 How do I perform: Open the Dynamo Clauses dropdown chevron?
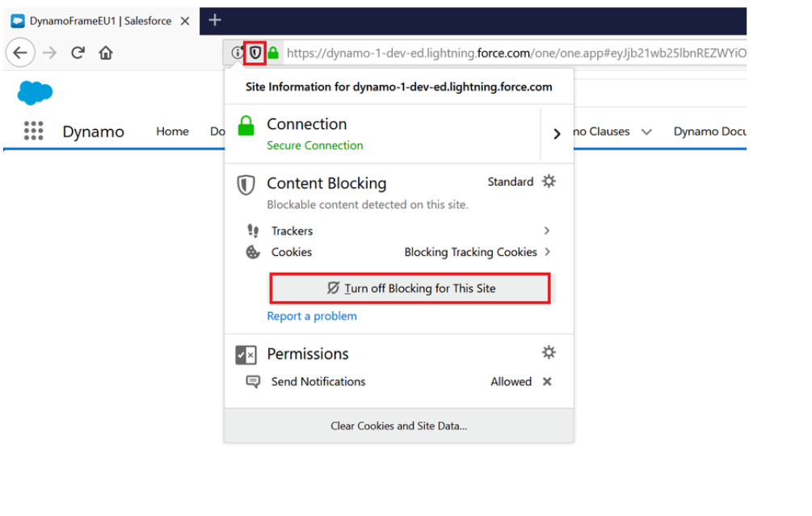[646, 132]
